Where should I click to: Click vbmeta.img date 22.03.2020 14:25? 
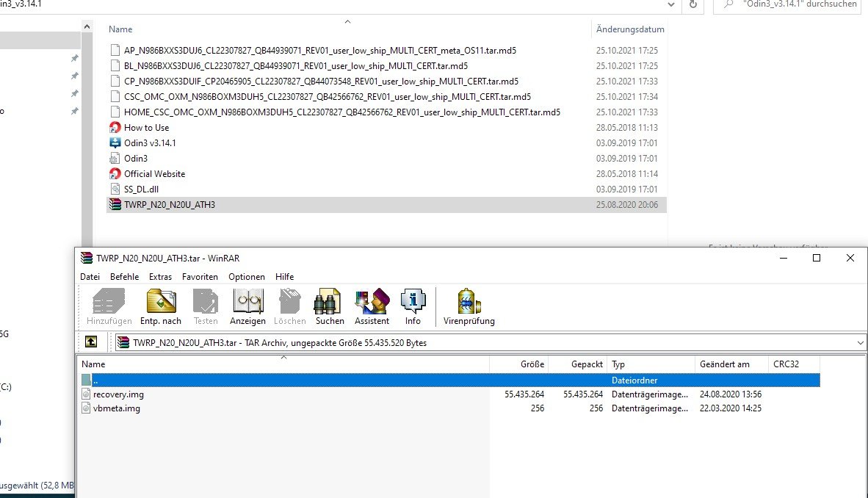[x=731, y=408]
